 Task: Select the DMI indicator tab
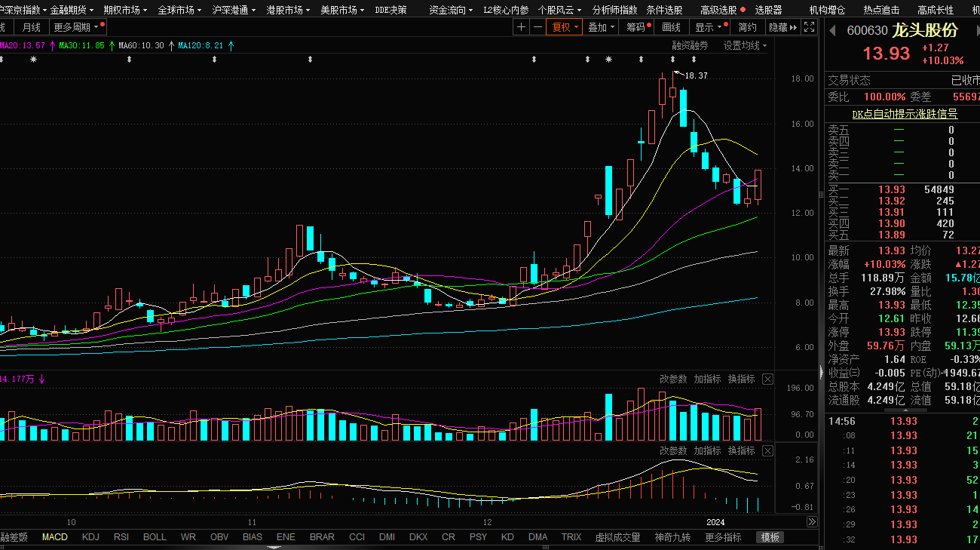[x=387, y=537]
